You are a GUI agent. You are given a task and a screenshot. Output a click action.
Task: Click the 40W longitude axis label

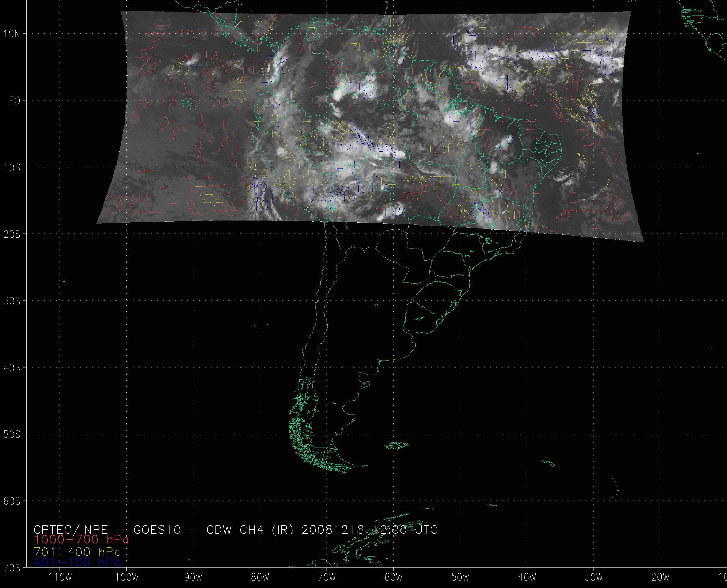[x=527, y=577]
